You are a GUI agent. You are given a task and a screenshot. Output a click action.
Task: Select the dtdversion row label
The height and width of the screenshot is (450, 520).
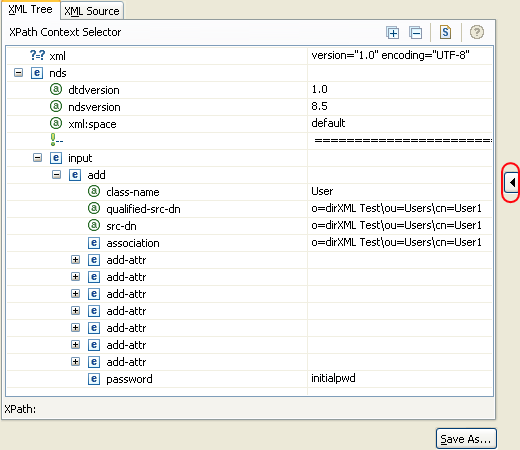(x=94, y=90)
